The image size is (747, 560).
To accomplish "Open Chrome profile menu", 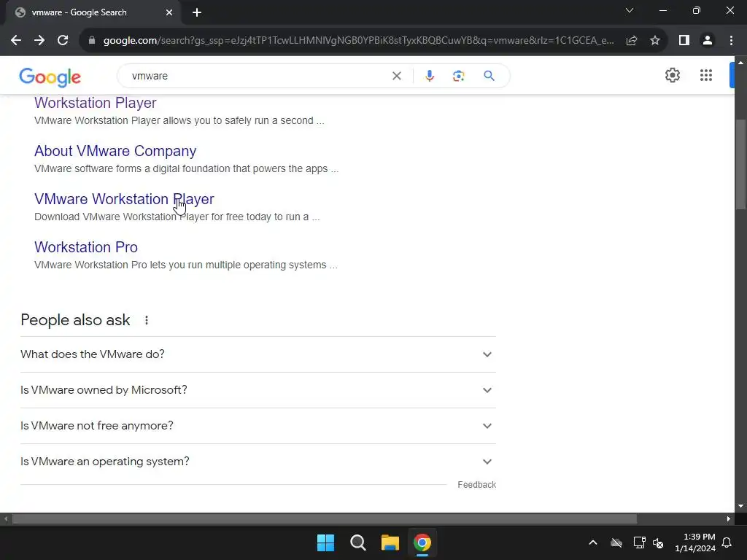I will pos(708,41).
